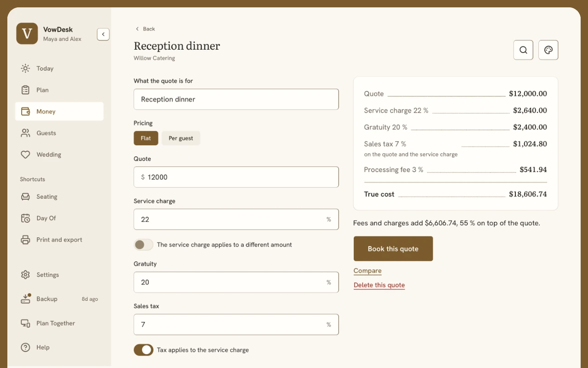The image size is (588, 368).
Task: Click the Quote amount input field
Action: pyautogui.click(x=236, y=177)
